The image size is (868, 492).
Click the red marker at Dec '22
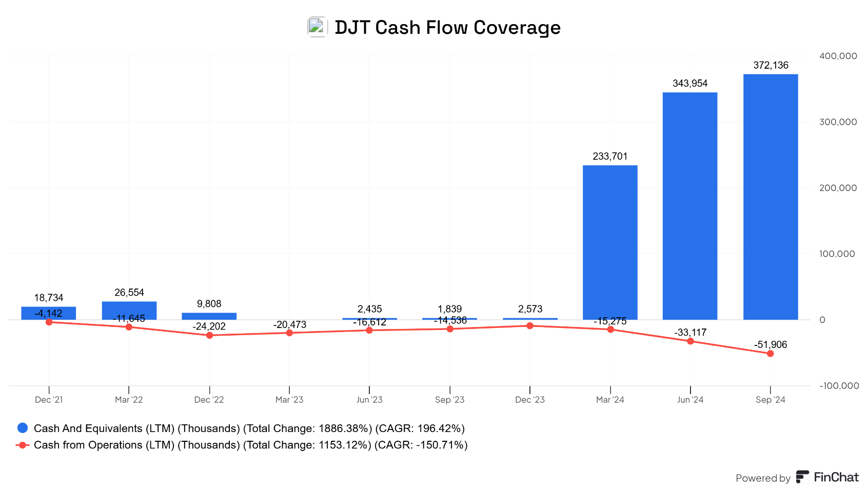(x=209, y=335)
